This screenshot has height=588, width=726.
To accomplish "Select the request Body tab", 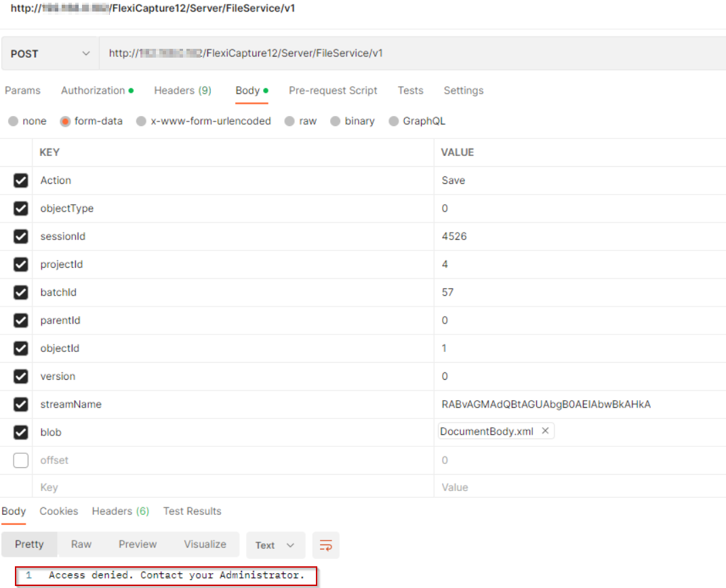I will coord(252,90).
